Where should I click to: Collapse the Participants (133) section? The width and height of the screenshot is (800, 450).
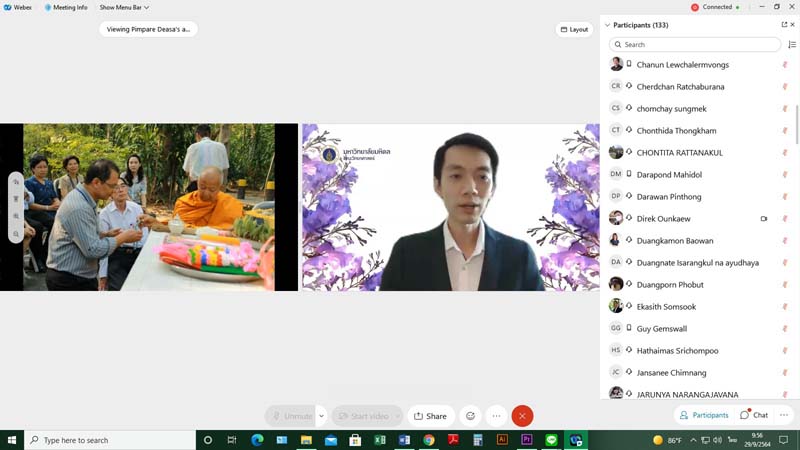coord(607,25)
